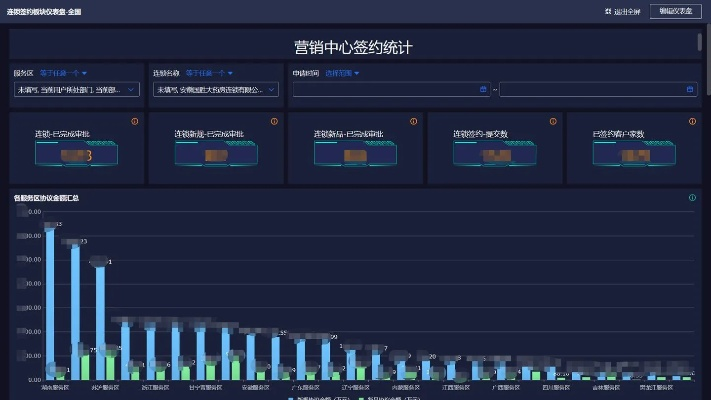Expand 服务区 condition dropdown 等于任意一个
The height and width of the screenshot is (400, 711).
pos(64,73)
